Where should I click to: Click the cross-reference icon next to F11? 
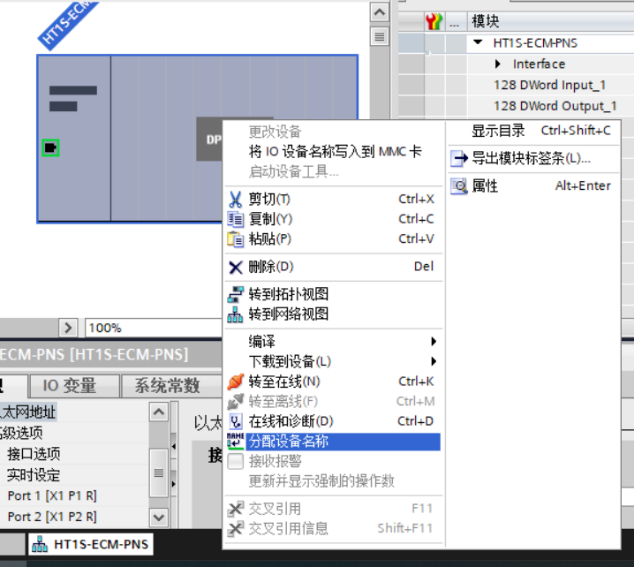pos(235,509)
